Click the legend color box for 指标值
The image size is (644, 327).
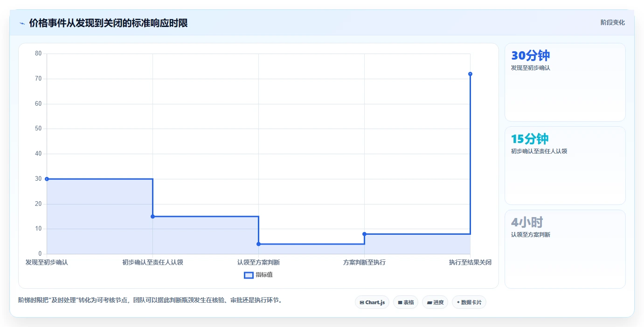click(249, 275)
